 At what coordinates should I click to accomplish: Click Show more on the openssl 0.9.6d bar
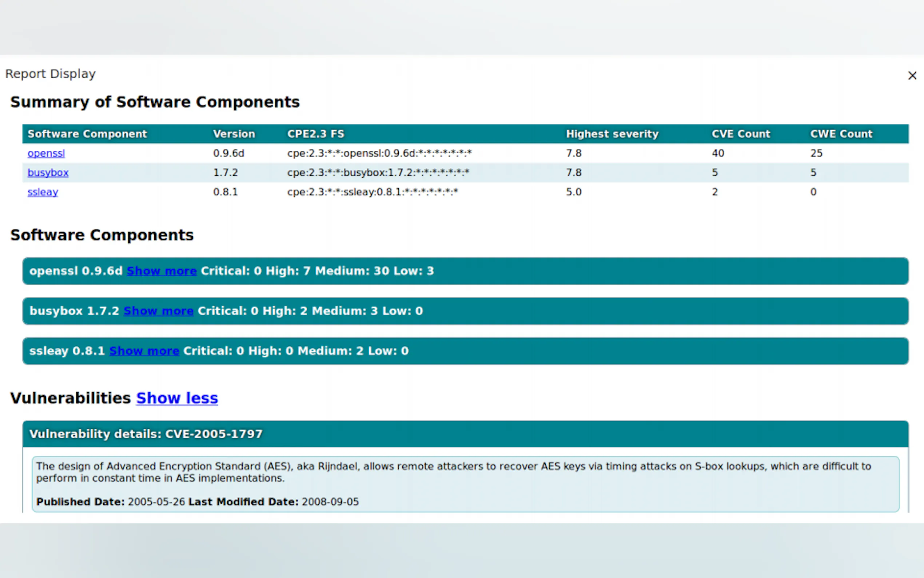162,271
